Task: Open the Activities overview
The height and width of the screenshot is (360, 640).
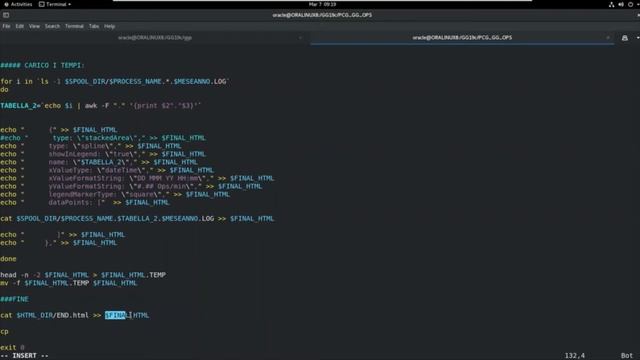Action: pos(18,4)
